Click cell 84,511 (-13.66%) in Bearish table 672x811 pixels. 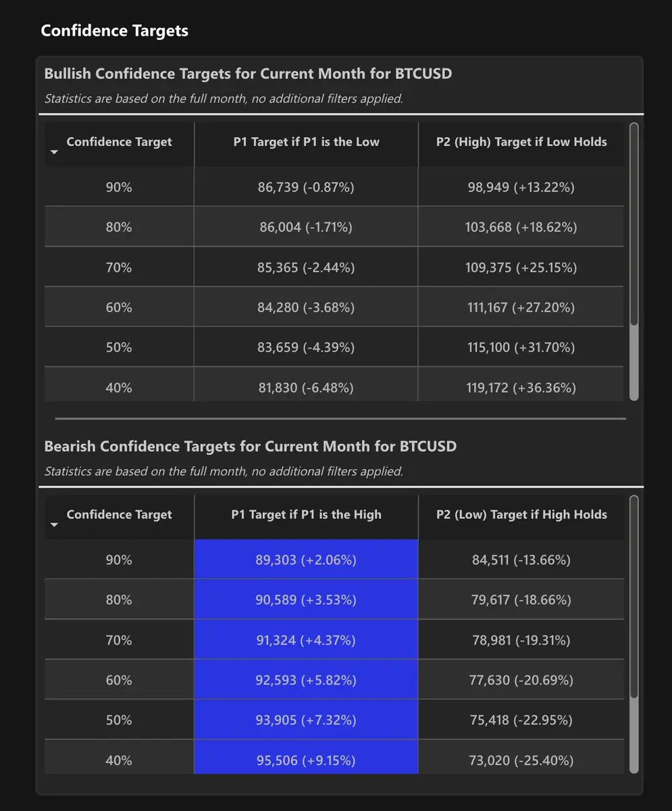pyautogui.click(x=521, y=560)
